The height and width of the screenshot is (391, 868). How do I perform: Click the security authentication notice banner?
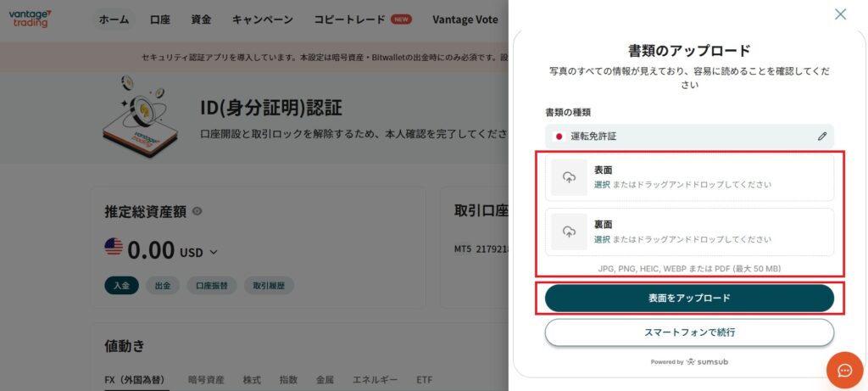(254, 57)
